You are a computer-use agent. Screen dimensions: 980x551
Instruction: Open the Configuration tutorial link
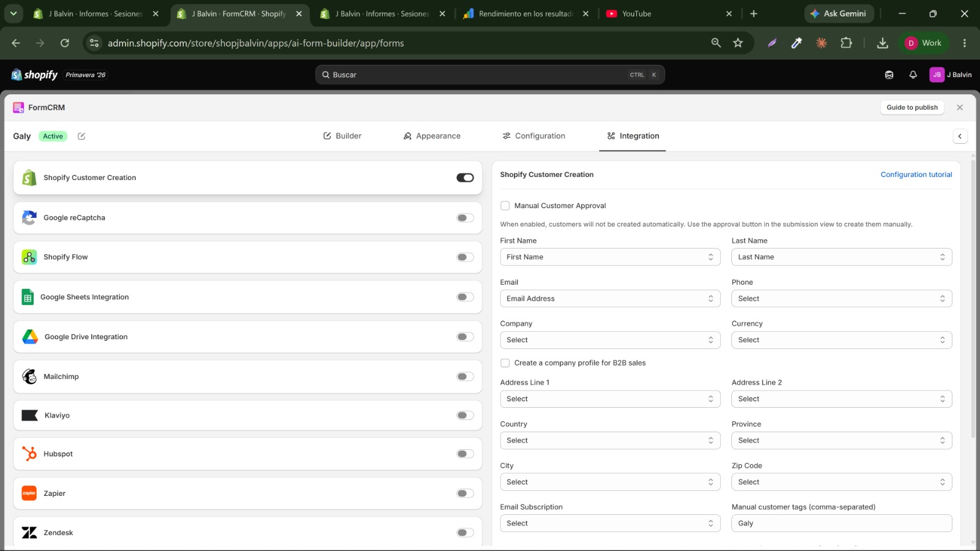click(x=916, y=174)
